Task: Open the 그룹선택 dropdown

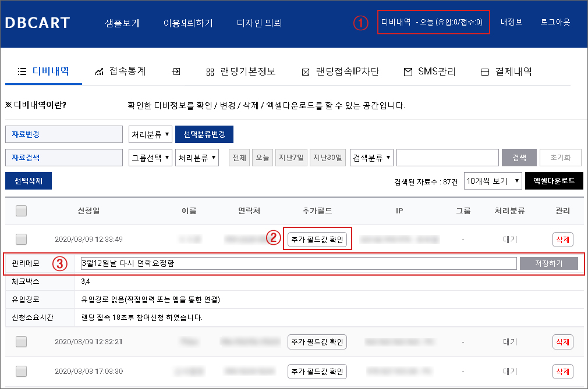Action: 150,158
